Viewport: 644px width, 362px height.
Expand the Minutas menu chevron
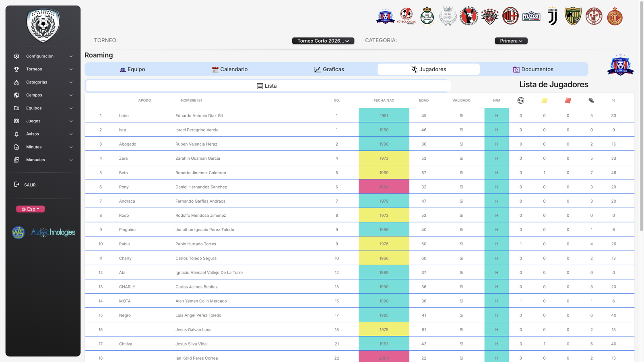click(x=71, y=147)
